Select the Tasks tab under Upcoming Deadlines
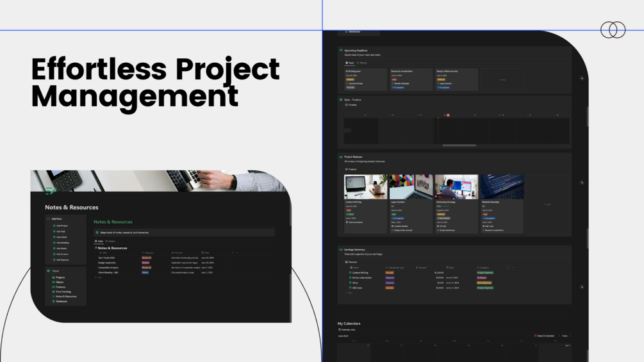Screen dimensions: 644x362 (350, 63)
